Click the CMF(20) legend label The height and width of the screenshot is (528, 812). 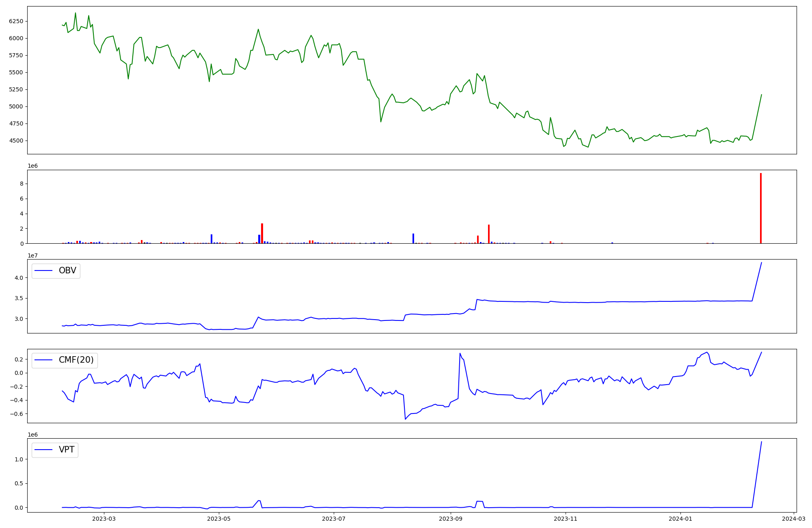(x=76, y=360)
